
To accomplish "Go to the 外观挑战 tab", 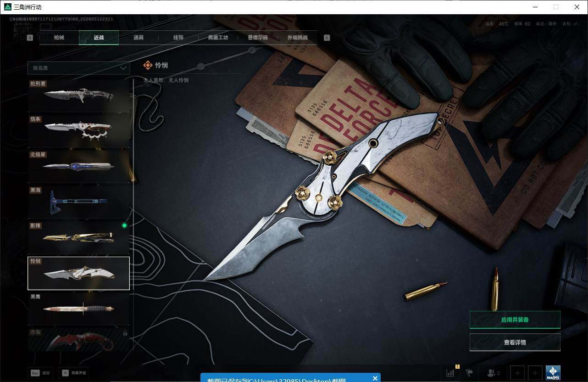I will tap(297, 38).
